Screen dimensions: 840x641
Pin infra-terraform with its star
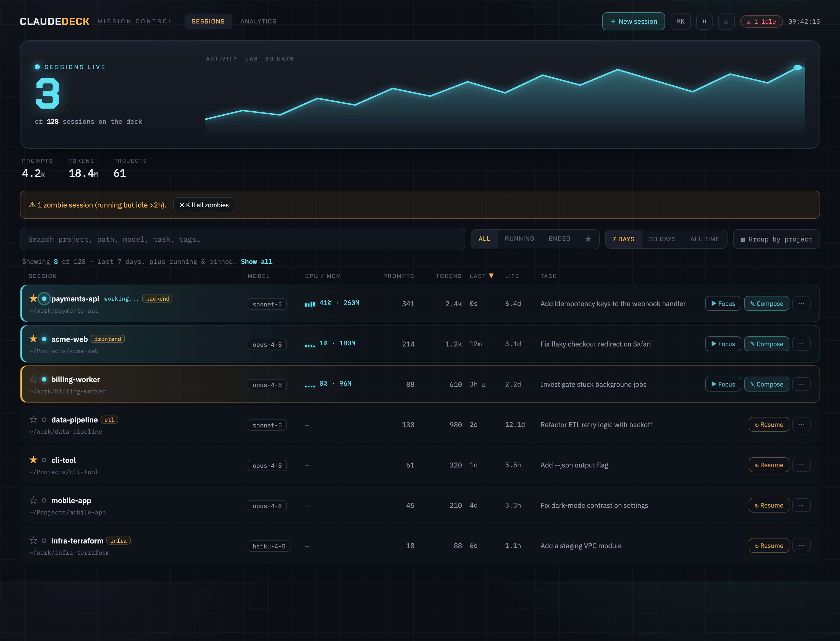point(33,540)
